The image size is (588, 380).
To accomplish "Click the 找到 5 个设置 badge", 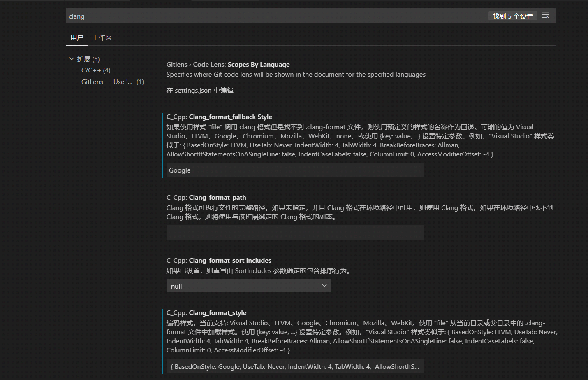I will (x=512, y=15).
